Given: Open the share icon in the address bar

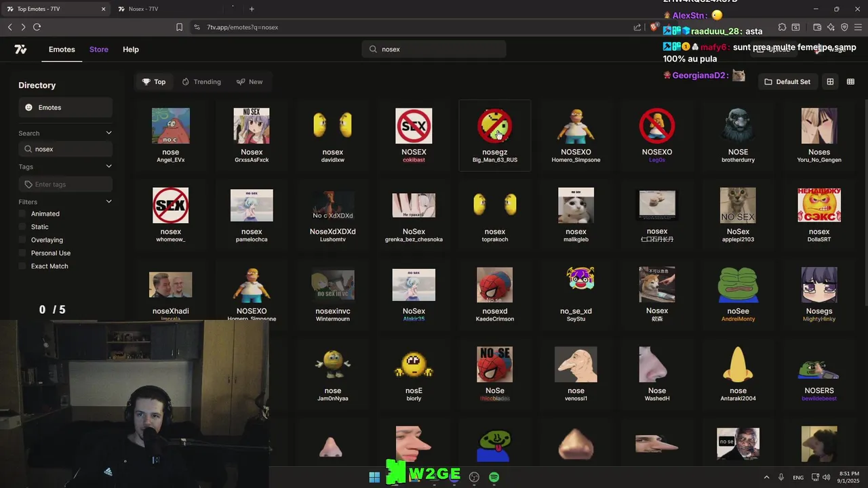Looking at the screenshot, I should pyautogui.click(x=637, y=27).
